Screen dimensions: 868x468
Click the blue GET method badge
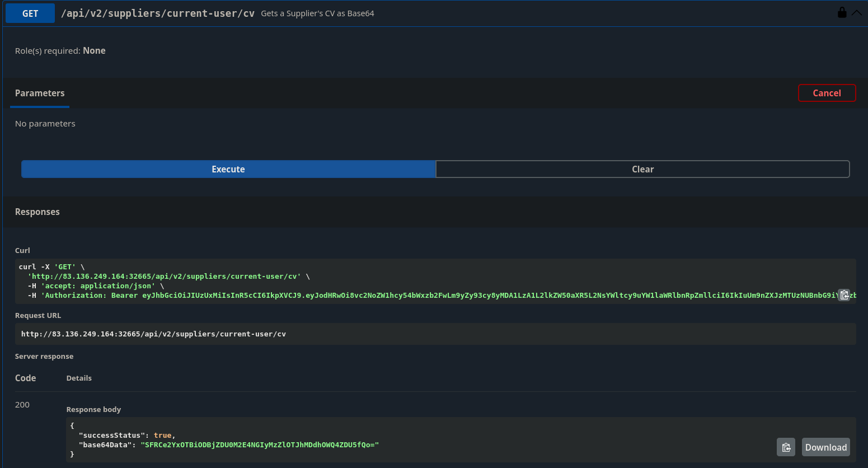click(30, 13)
